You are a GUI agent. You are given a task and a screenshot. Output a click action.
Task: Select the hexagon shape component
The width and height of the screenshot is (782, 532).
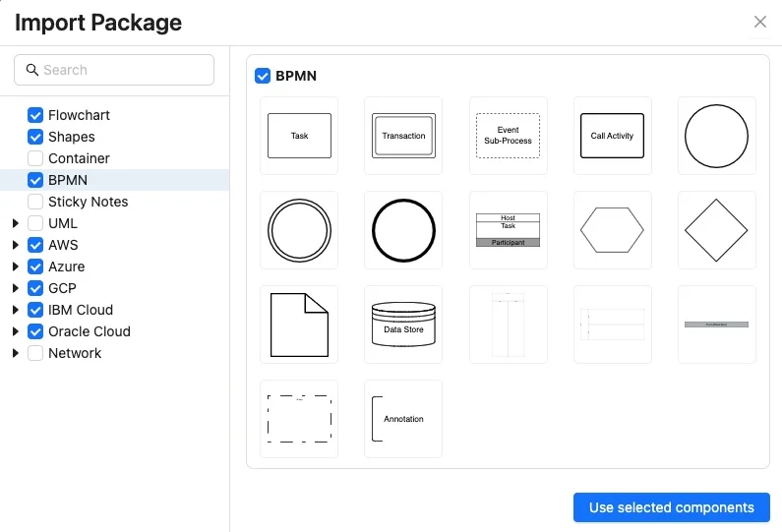click(612, 230)
